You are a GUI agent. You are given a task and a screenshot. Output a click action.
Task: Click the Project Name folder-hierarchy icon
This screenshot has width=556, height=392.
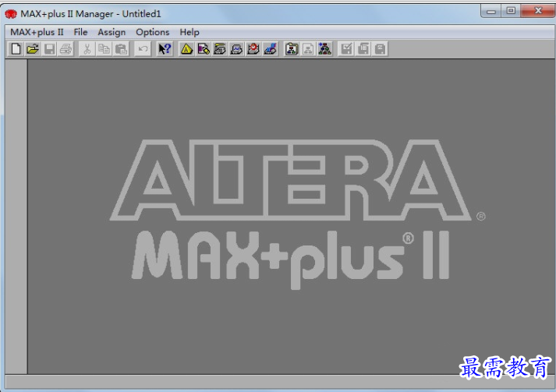[292, 49]
